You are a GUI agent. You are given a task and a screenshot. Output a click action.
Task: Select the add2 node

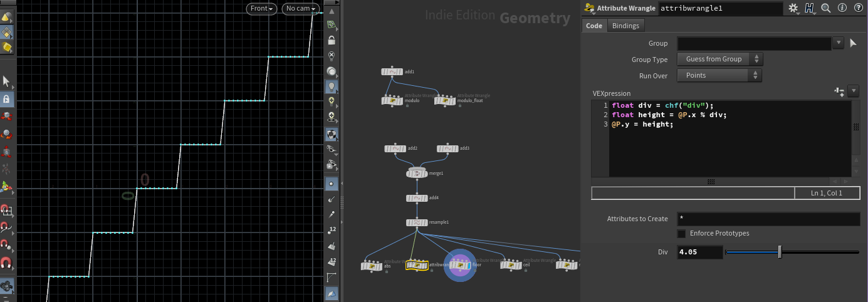(395, 148)
